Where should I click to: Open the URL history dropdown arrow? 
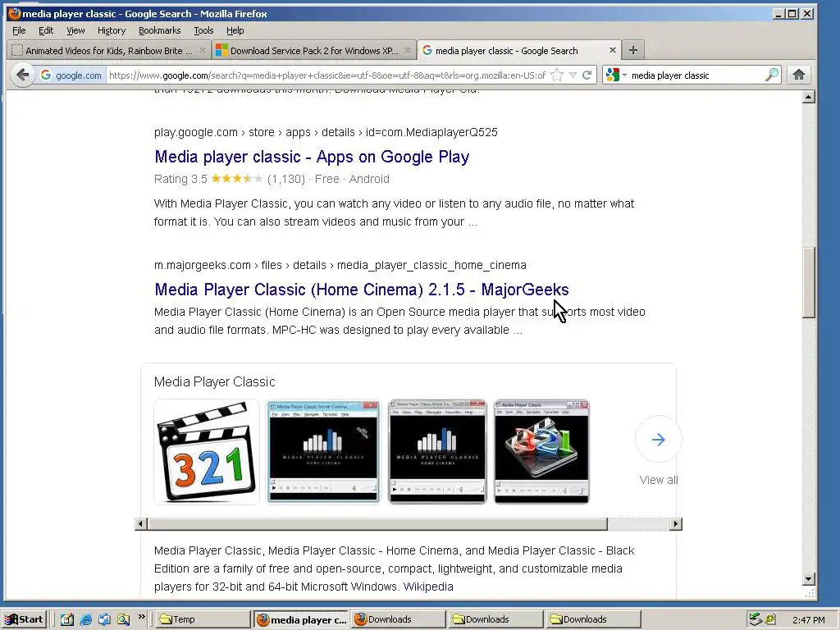(573, 75)
